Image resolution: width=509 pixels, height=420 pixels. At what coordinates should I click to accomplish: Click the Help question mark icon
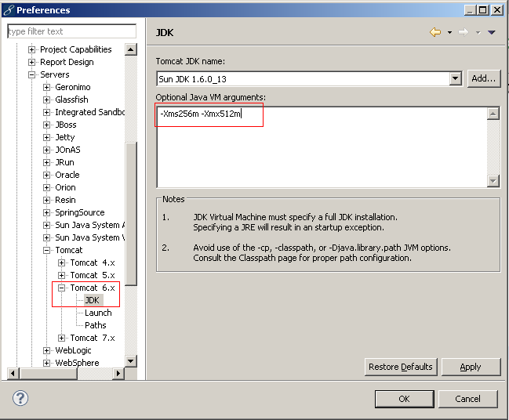20,398
